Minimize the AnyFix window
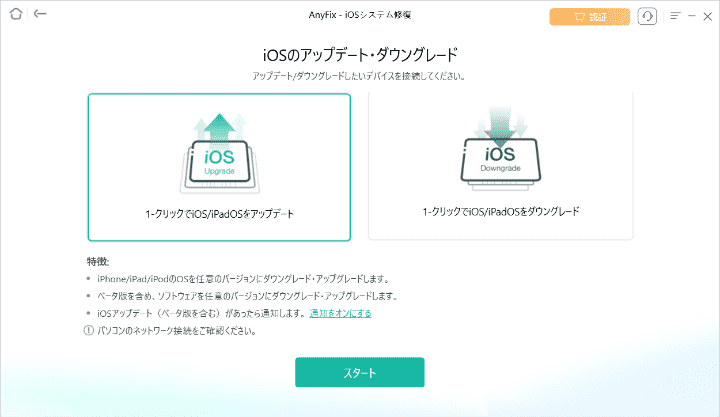Screen dimensions: 720x417 point(692,16)
